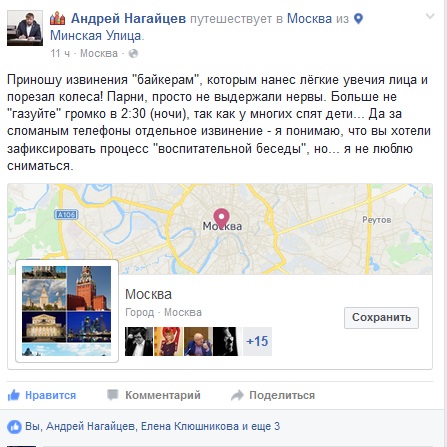Screen dimensions: 447x447
Task: Click the pink map marker on Москва
Action: [x=221, y=218]
